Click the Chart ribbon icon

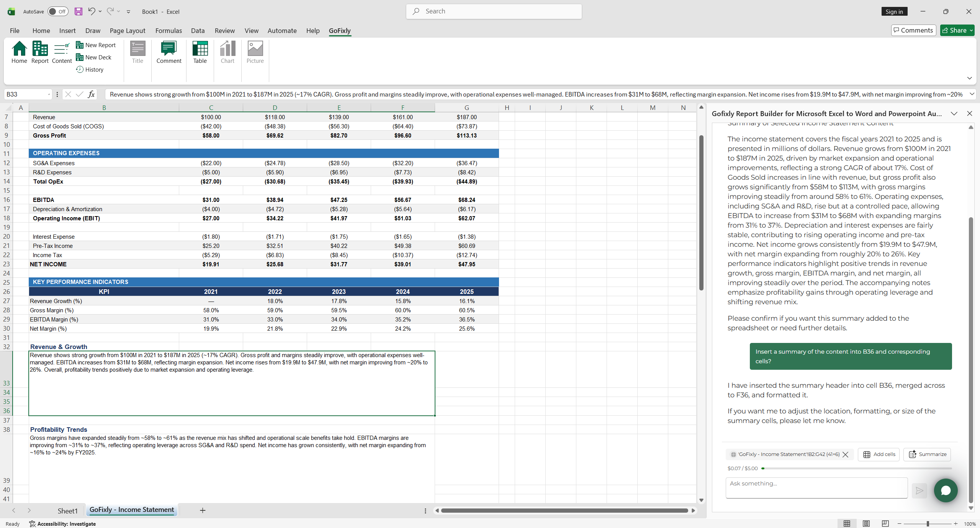[227, 52]
